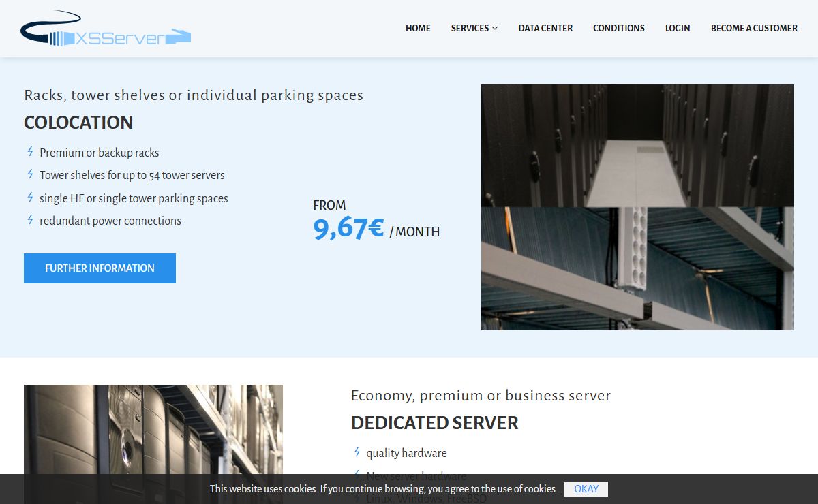Click 'redundant power connections' list item
818x504 pixels.
(x=110, y=221)
